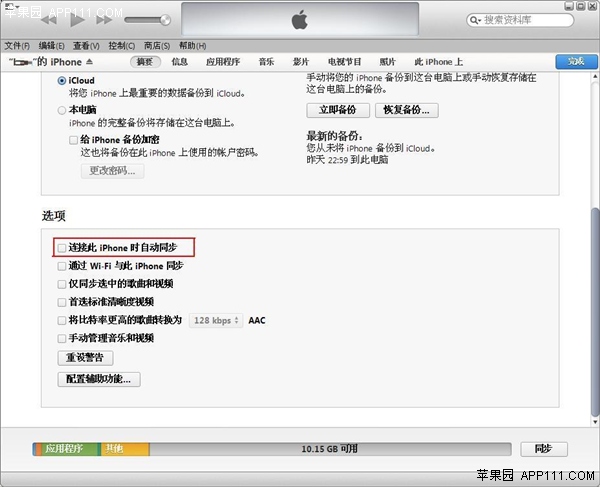Switch to the 应用程序 tab
The height and width of the screenshot is (487, 600).
tap(223, 62)
